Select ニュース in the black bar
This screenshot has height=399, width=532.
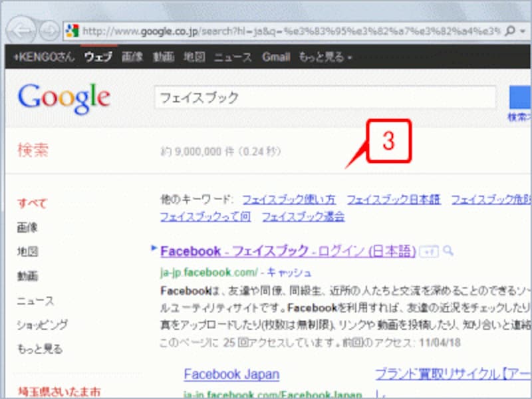tap(233, 57)
